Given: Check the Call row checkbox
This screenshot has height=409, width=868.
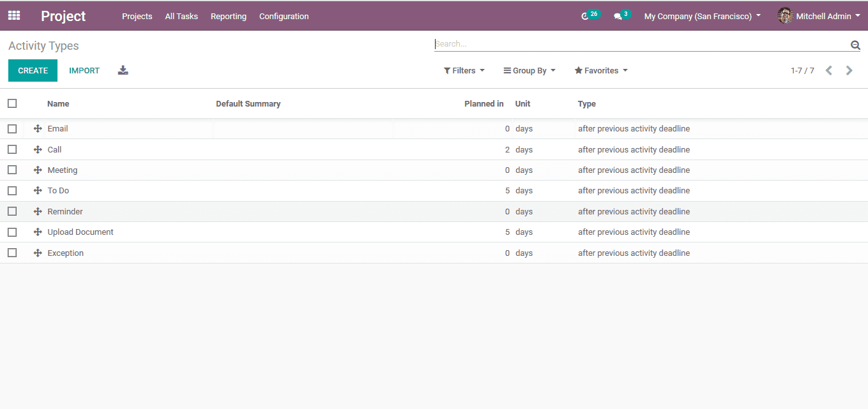Looking at the screenshot, I should click(12, 149).
